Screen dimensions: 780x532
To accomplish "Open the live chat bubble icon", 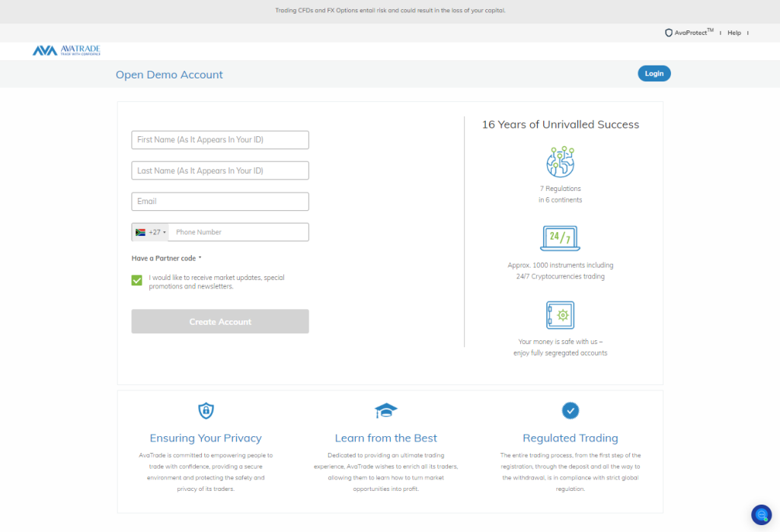I will 761,514.
